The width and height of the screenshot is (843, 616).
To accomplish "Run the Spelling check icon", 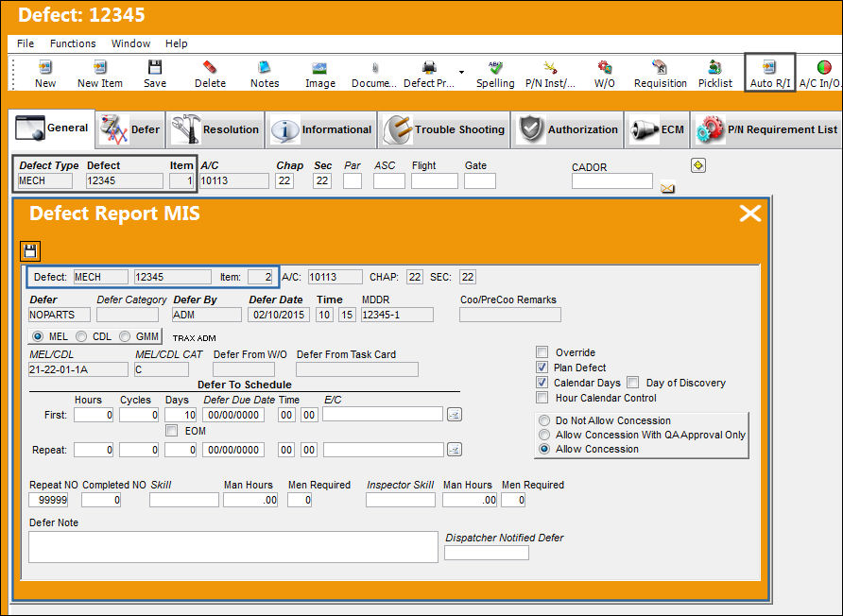I will (495, 67).
